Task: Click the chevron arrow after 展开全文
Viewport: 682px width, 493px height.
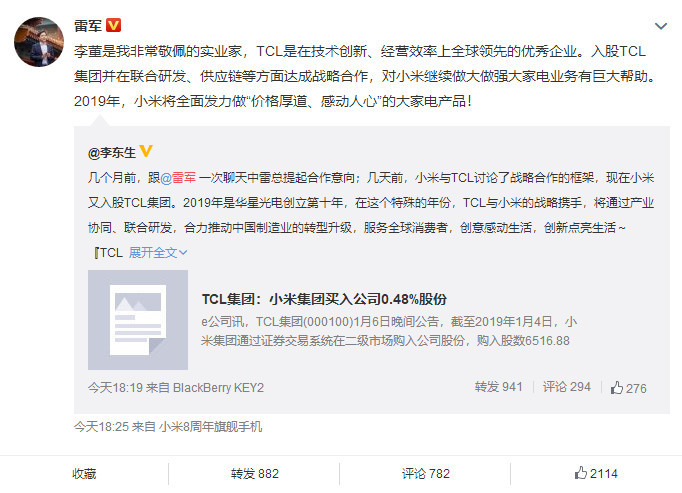Action: 183,252
